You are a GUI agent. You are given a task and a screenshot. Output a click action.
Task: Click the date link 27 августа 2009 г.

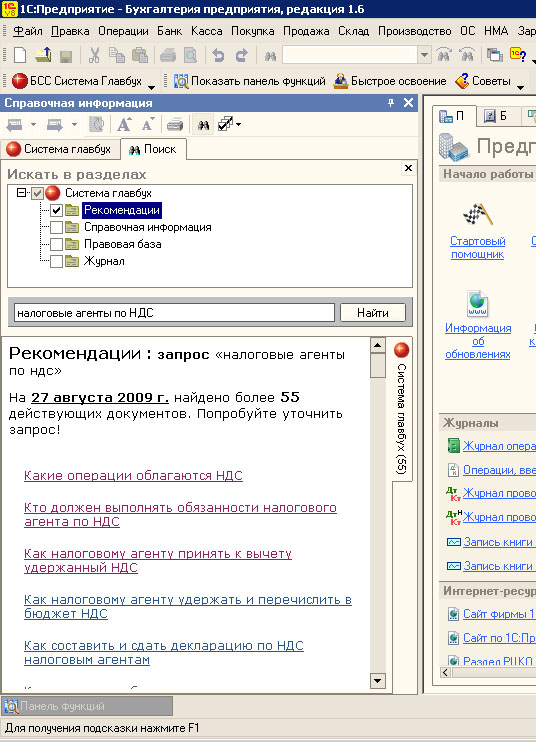100,398
